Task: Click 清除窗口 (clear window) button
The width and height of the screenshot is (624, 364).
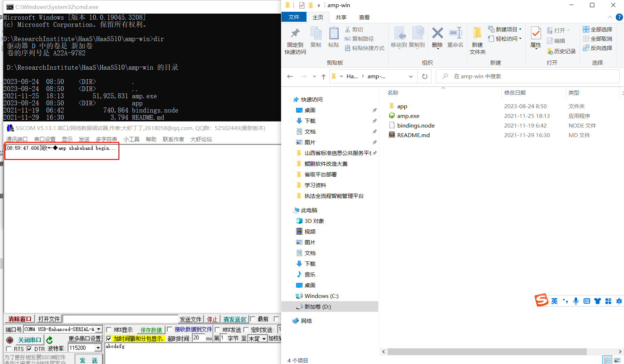Action: coord(20,319)
